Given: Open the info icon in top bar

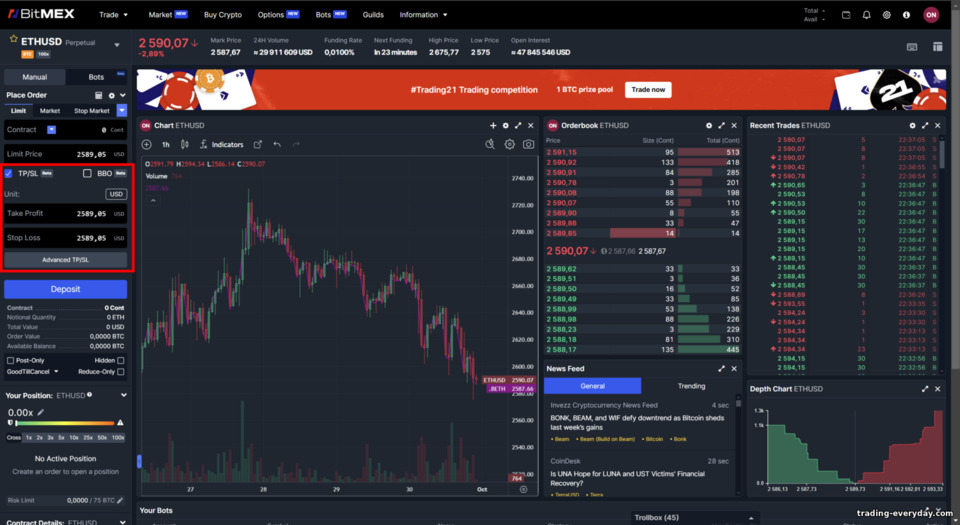Looking at the screenshot, I should click(x=906, y=15).
